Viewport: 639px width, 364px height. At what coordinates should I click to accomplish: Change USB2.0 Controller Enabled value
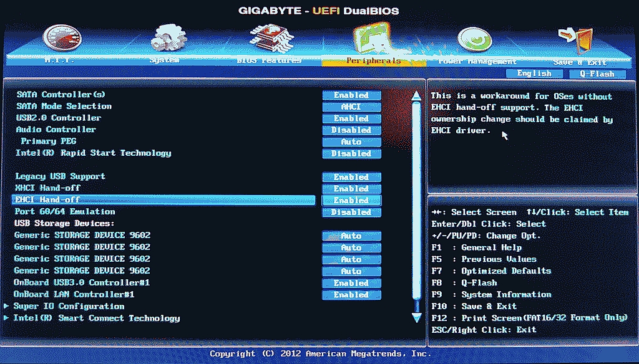click(x=352, y=118)
